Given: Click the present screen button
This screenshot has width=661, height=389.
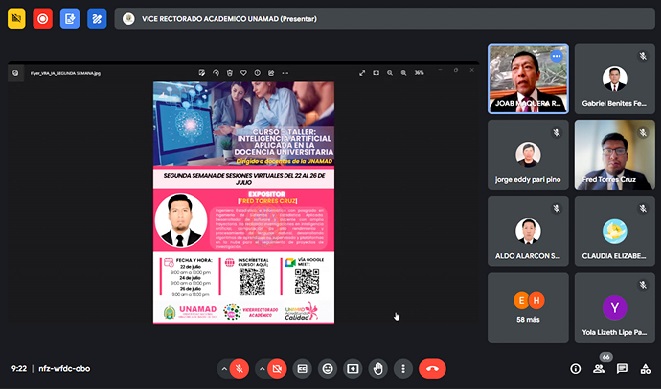Looking at the screenshot, I should pos(352,369).
